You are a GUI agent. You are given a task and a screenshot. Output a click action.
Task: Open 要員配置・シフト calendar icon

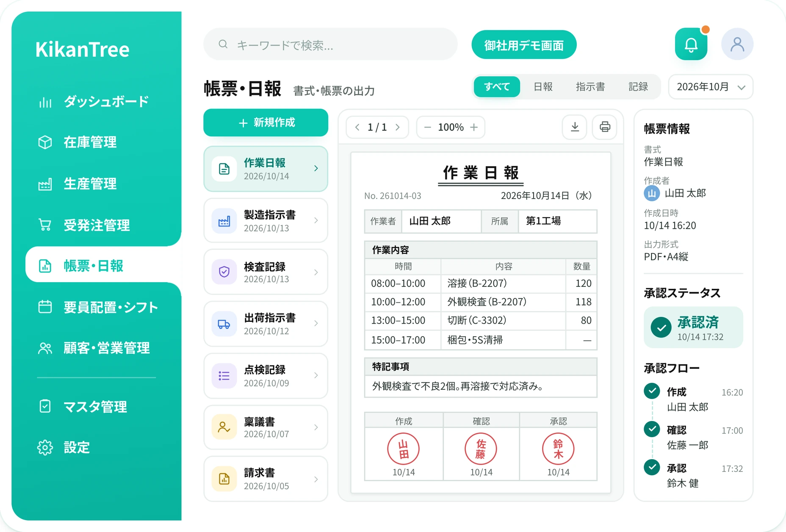45,307
